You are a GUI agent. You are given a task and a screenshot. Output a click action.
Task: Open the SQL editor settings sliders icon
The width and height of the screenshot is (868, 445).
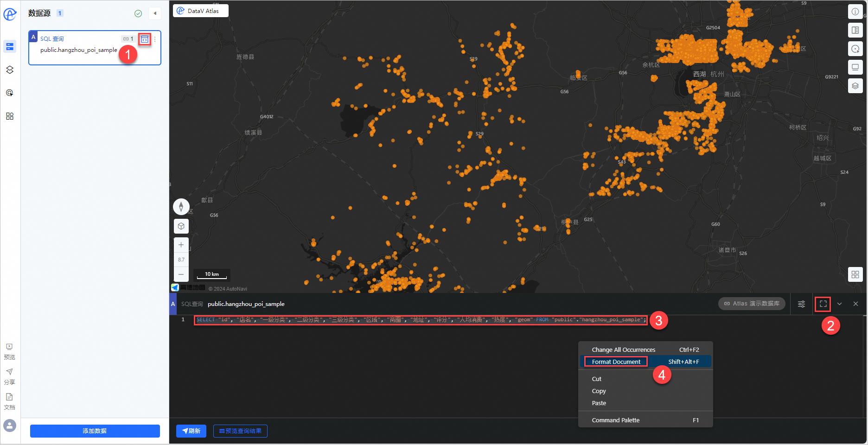(x=801, y=304)
